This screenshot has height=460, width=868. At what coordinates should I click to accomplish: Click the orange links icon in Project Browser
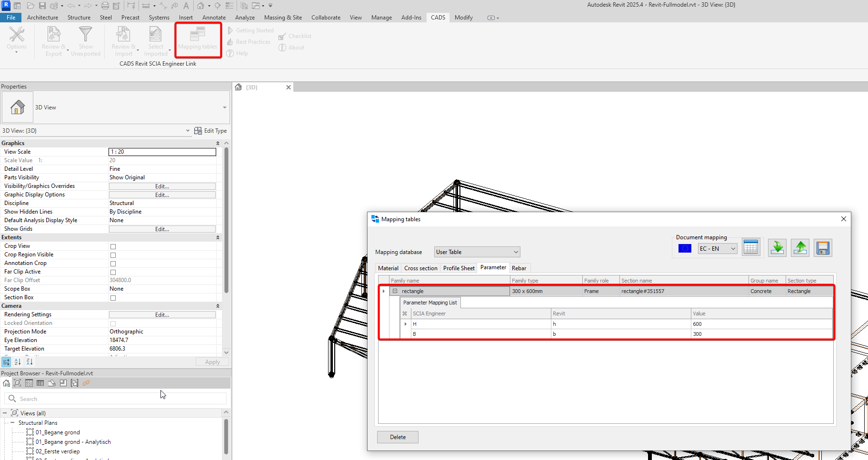click(86, 383)
